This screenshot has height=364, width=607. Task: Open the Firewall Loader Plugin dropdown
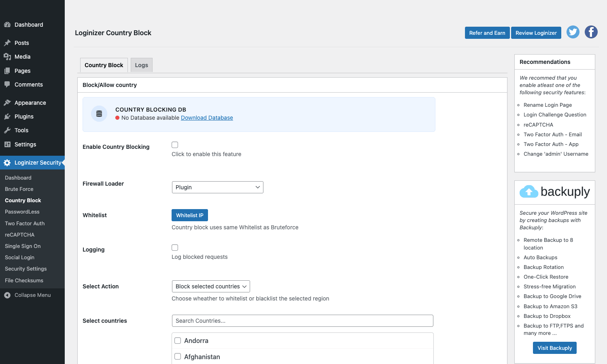click(x=218, y=187)
